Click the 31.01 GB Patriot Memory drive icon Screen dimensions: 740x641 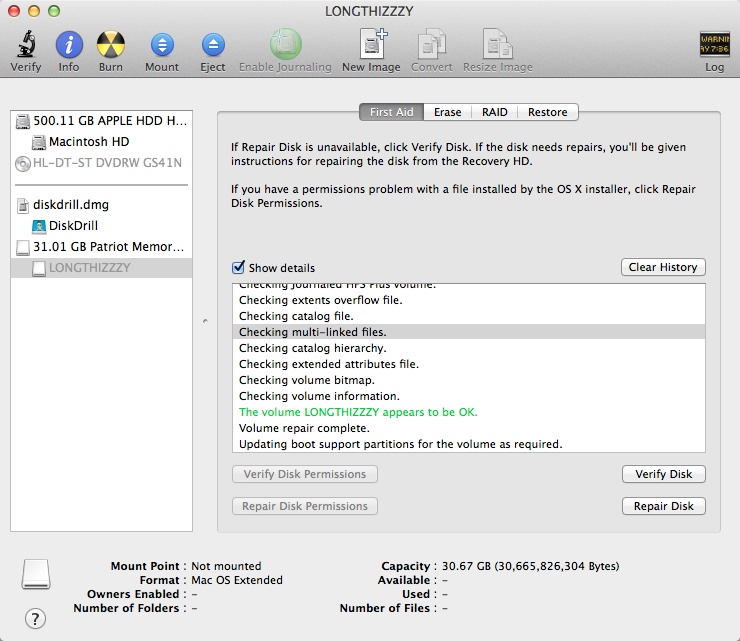pyautogui.click(x=23, y=247)
